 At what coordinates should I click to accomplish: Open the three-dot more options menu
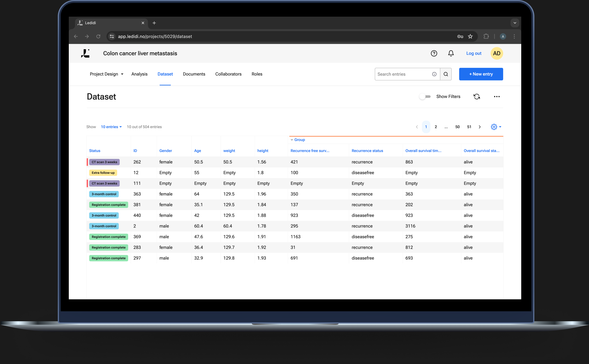click(x=497, y=97)
